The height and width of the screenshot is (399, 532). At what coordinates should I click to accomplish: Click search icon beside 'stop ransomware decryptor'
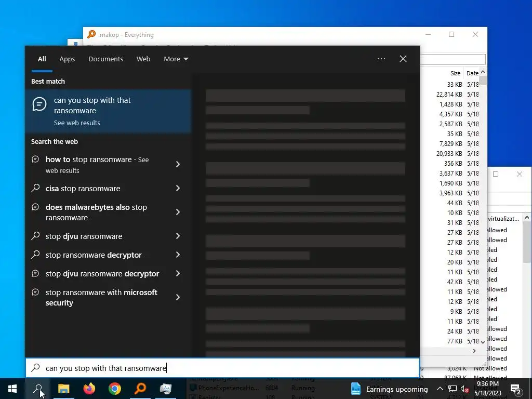point(36,255)
